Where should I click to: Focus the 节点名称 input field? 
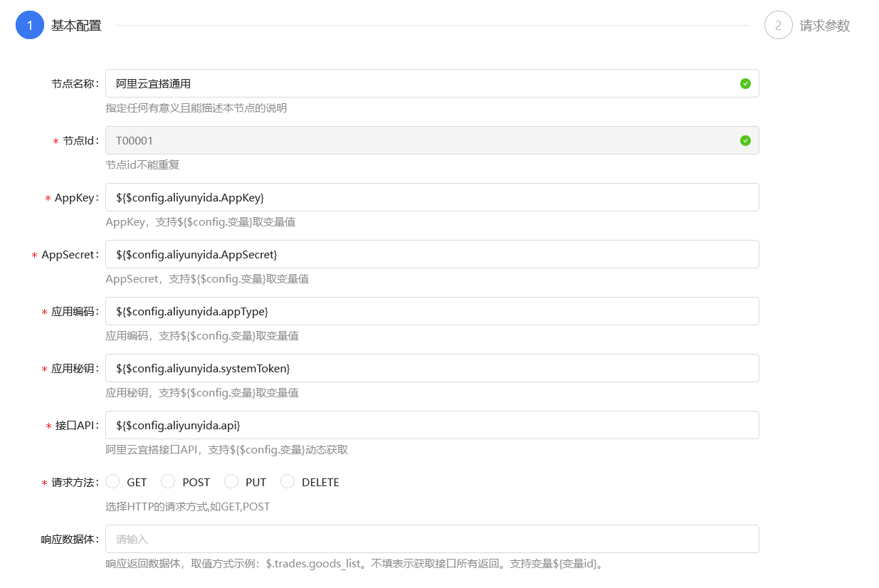point(420,83)
